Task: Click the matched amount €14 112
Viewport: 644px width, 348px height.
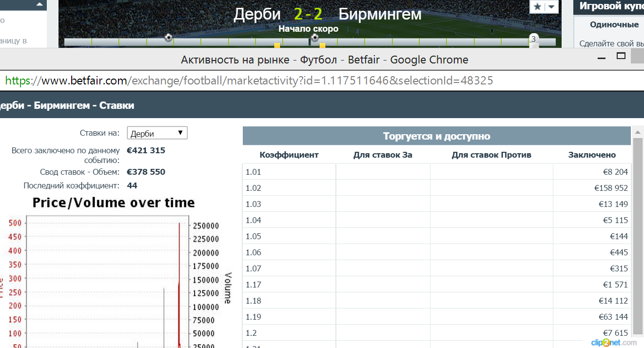Action: tap(613, 301)
